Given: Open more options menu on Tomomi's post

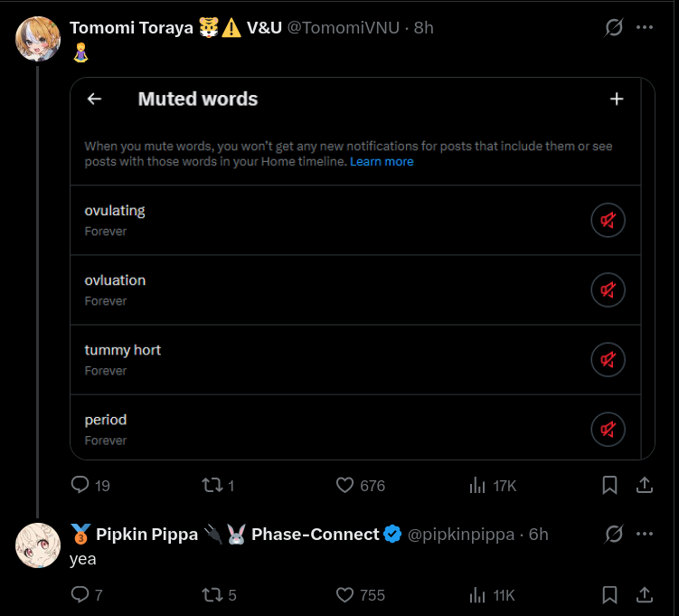Looking at the screenshot, I should coord(645,27).
